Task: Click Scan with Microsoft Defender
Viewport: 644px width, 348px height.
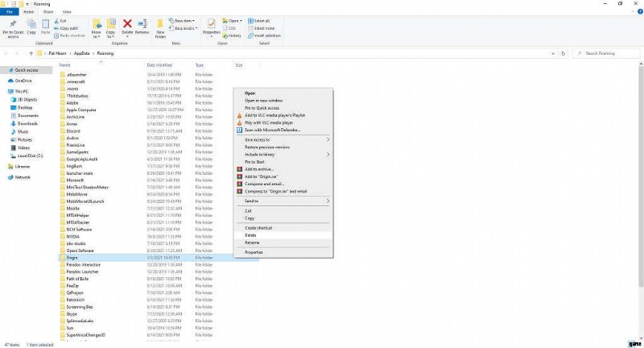Action: click(283, 130)
